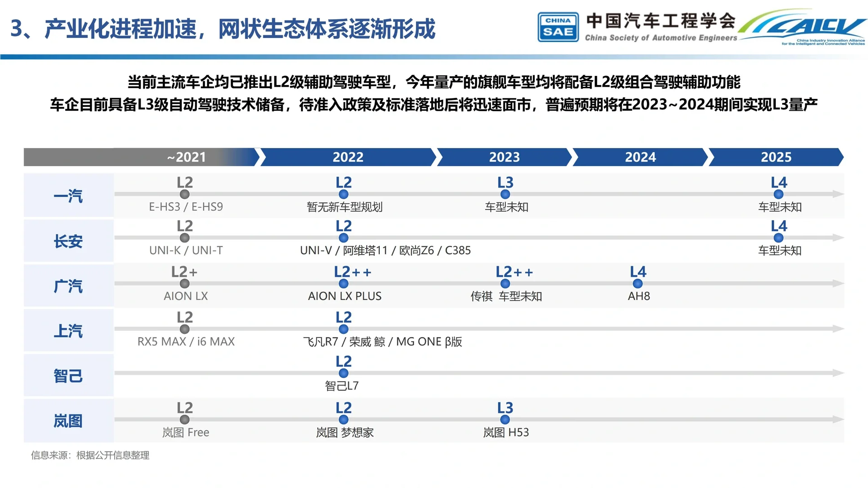Click 长安 L4 dot in 2025

click(778, 238)
